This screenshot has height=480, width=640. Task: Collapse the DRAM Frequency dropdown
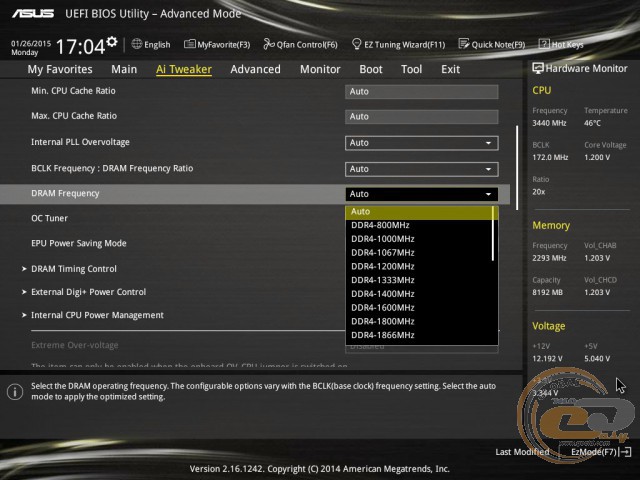tap(422, 194)
